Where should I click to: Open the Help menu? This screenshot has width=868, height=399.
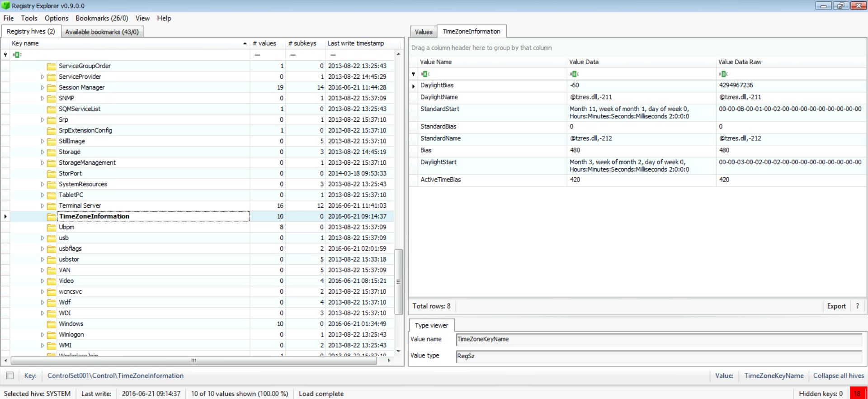pos(164,19)
